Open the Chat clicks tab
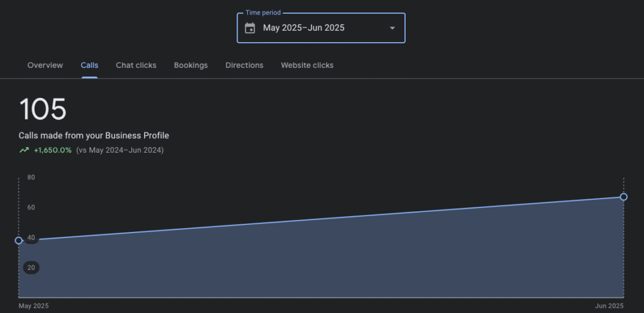Image resolution: width=644 pixels, height=313 pixels. [x=136, y=65]
